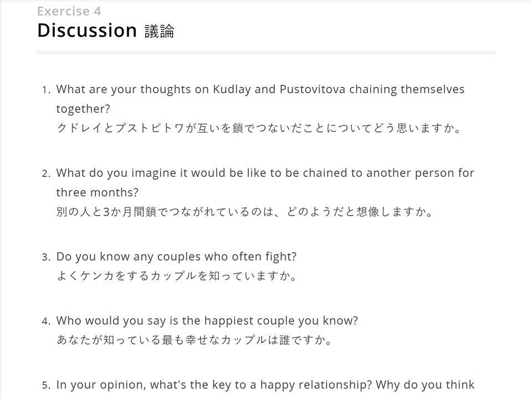This screenshot has width=532, height=399.
Task: Click list number 1 marker
Action: 46,90
